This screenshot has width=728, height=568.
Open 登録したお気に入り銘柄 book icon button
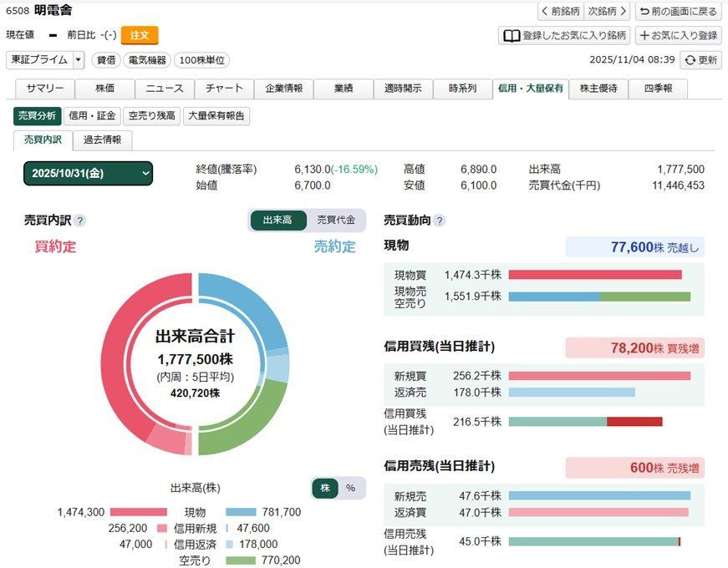(x=563, y=35)
